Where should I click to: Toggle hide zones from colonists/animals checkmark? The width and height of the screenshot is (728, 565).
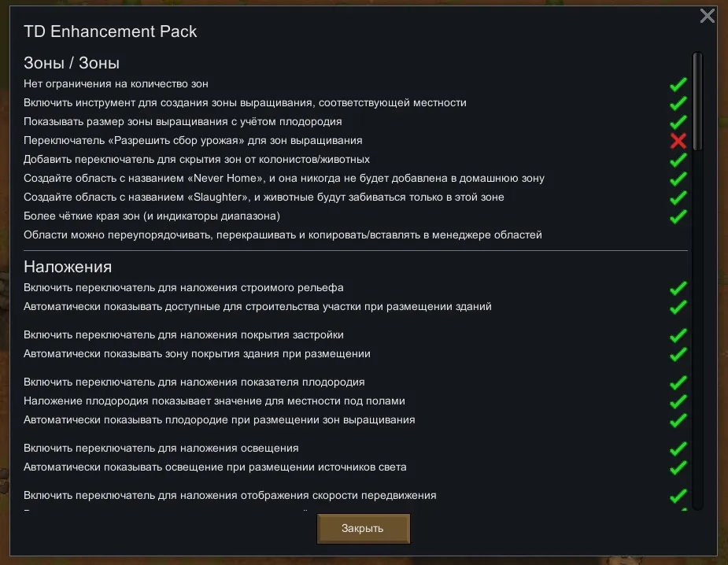[678, 160]
